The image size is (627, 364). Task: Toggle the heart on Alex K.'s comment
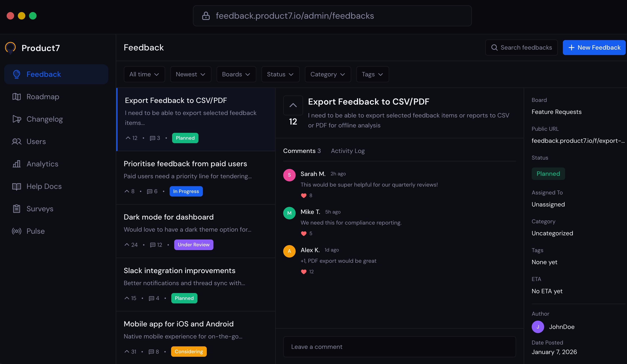point(304,271)
